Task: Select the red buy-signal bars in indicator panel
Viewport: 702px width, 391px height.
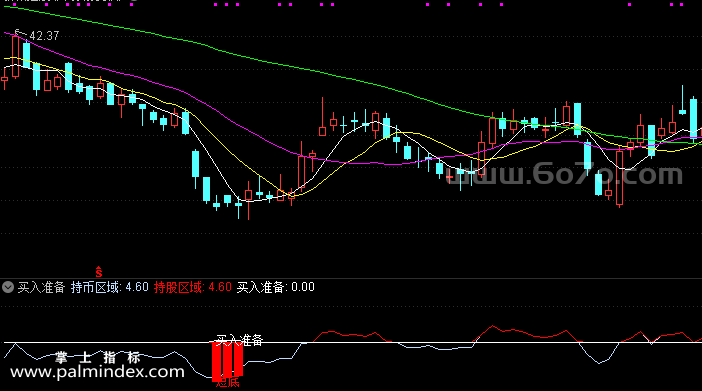Action: [227, 360]
